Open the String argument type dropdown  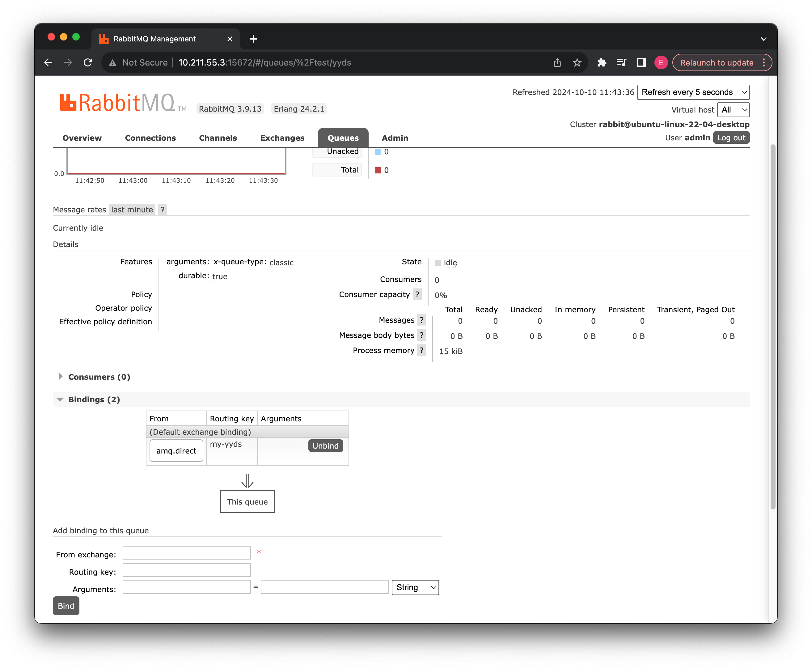pos(415,587)
